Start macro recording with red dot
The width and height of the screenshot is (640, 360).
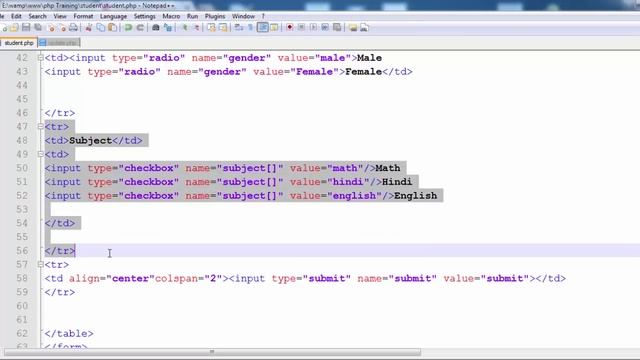[x=289, y=27]
